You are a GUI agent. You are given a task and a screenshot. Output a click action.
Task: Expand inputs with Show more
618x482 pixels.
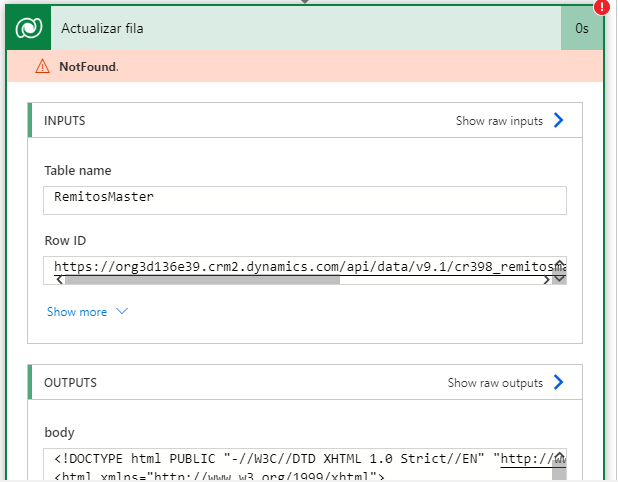(x=77, y=312)
